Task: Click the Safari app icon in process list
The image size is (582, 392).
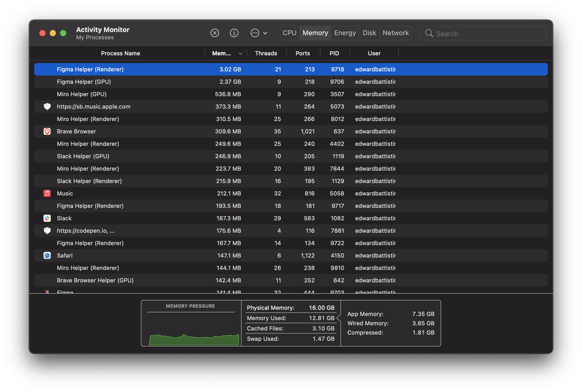Action: 47,255
